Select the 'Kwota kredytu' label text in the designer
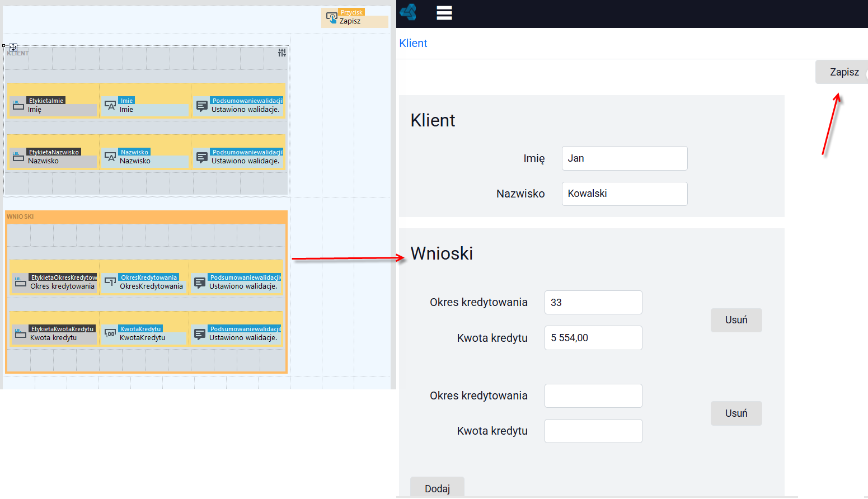Image resolution: width=868 pixels, height=499 pixels. coord(53,337)
